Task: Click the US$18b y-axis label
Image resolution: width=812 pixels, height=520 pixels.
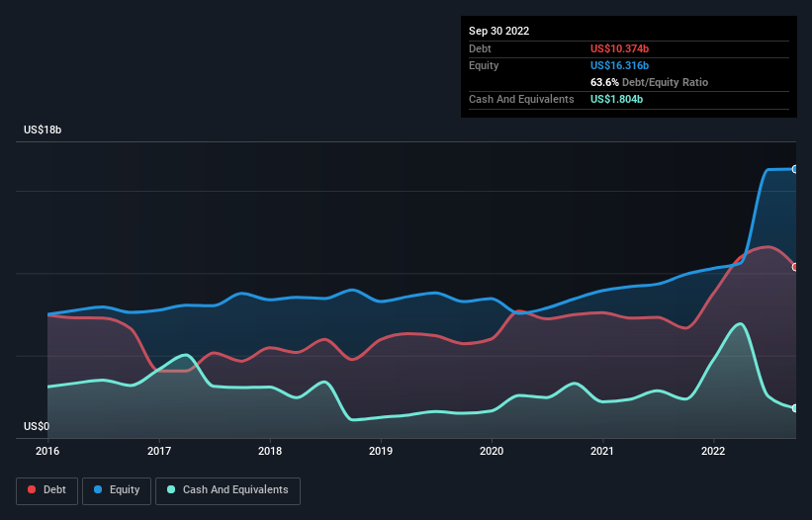Action: click(43, 130)
